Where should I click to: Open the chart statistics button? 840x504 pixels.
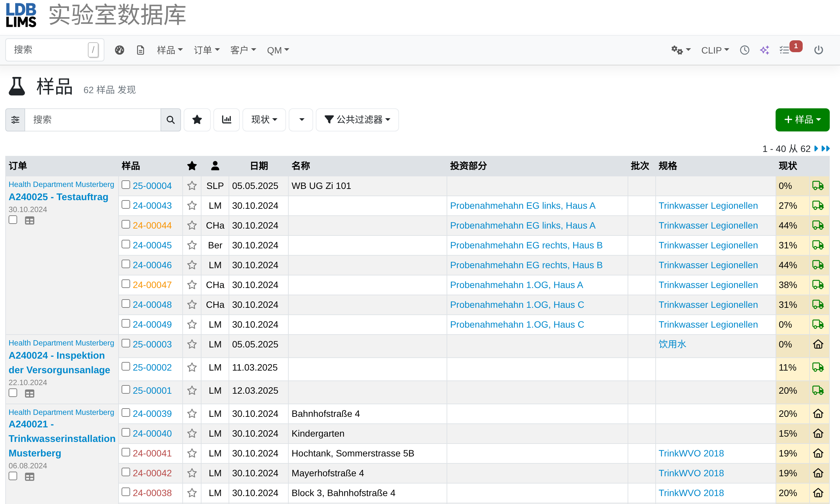227,120
